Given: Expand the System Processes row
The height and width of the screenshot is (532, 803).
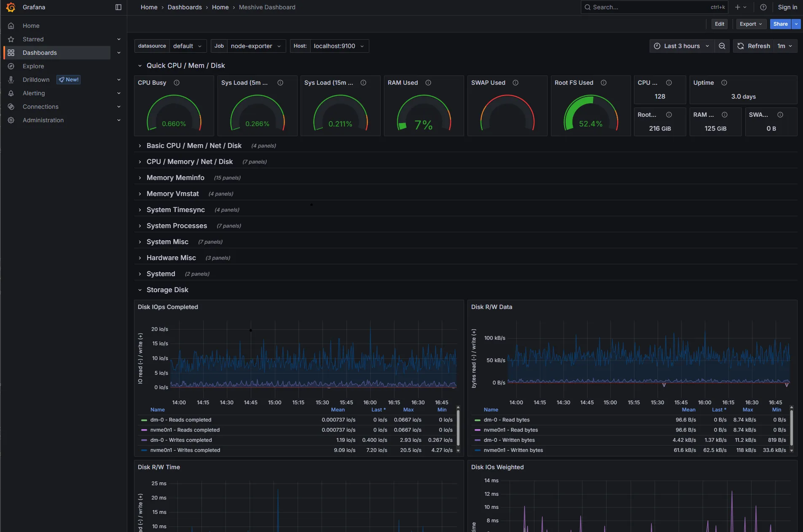Looking at the screenshot, I should coord(177,226).
